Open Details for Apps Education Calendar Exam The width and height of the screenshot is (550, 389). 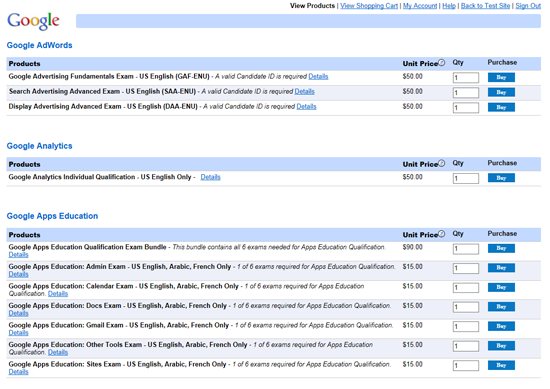coord(58,294)
